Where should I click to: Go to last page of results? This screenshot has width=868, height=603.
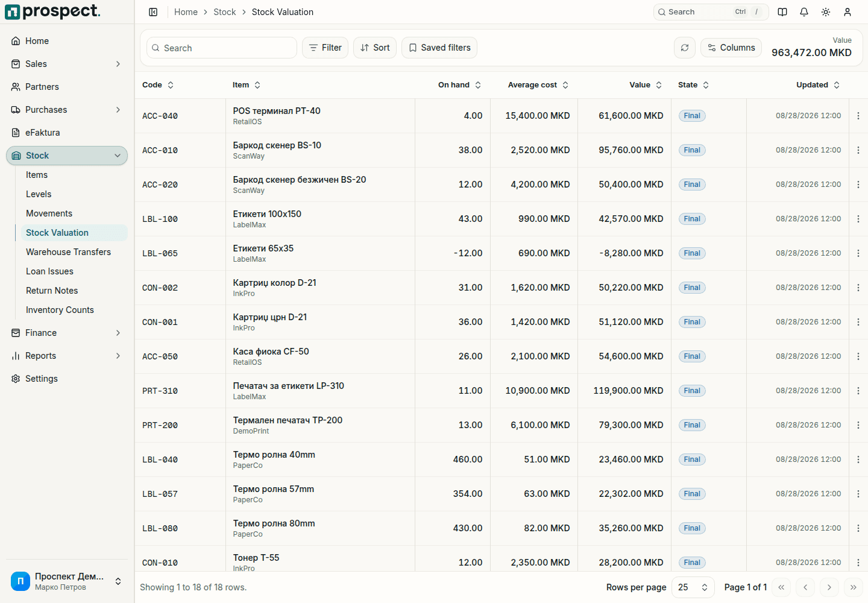pyautogui.click(x=854, y=587)
